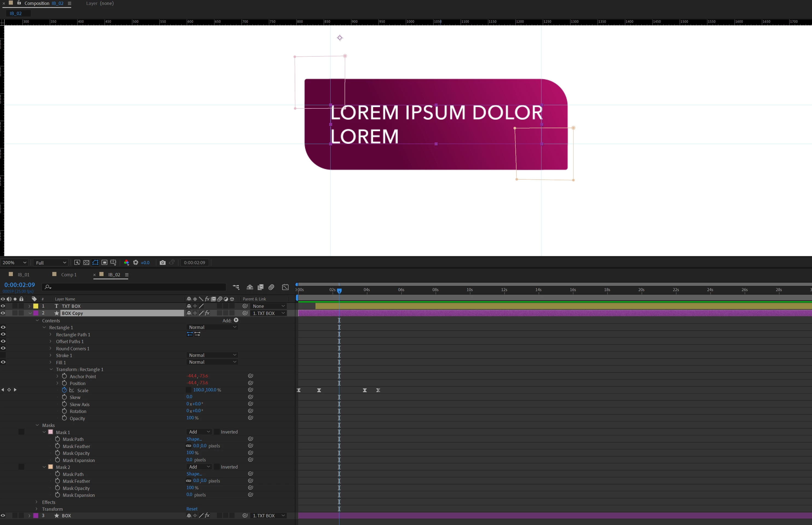Click Mask 1 pink color swatch
The height and width of the screenshot is (525, 812).
coord(51,432)
